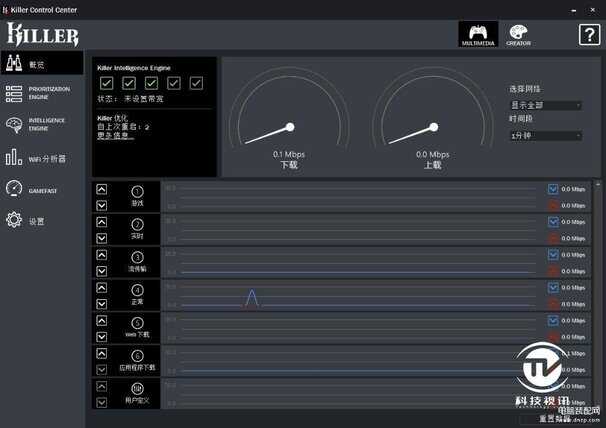Viewport: 606px width, 428px height.
Task: Select priority 1 games circle icon
Action: tap(137, 191)
